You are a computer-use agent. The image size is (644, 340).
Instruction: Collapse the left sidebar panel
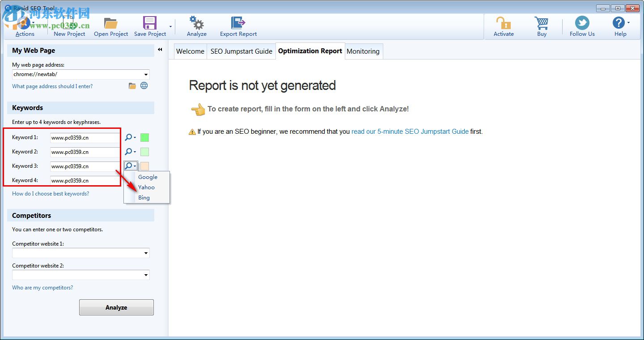coord(160,50)
